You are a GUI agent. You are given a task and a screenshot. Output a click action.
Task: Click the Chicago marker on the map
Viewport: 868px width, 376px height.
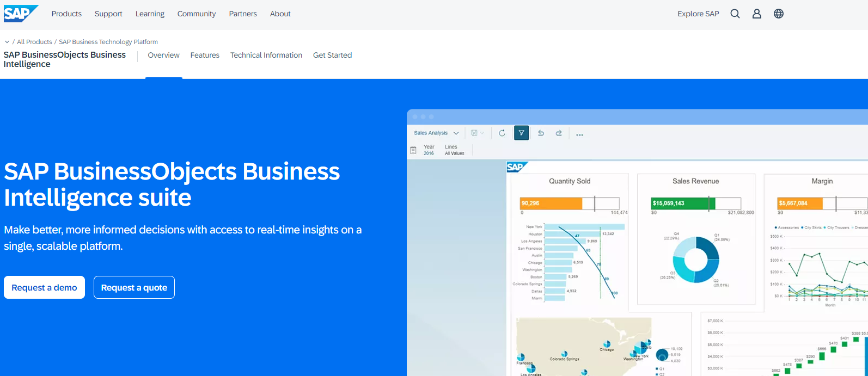coord(607,344)
